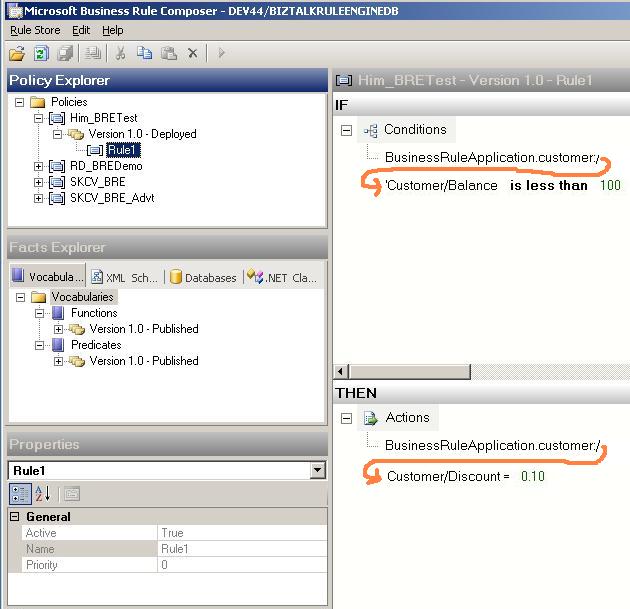
Task: Open the Help menu
Action: tap(112, 30)
